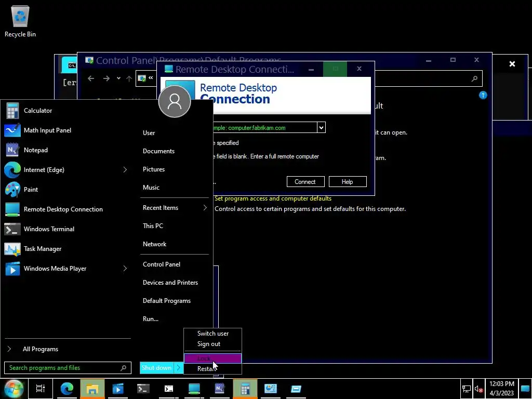
Task: Click Remote Desktop Connection taskbar icon
Action: (194, 389)
